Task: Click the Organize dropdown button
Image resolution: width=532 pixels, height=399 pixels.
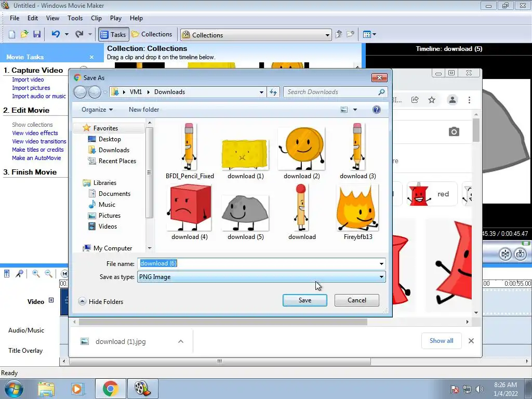Action: (x=97, y=110)
